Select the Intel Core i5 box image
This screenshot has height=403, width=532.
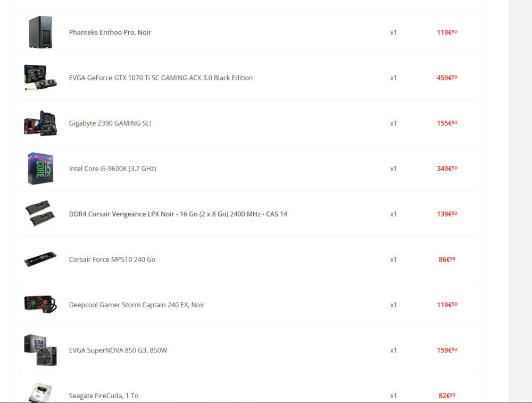(x=40, y=169)
